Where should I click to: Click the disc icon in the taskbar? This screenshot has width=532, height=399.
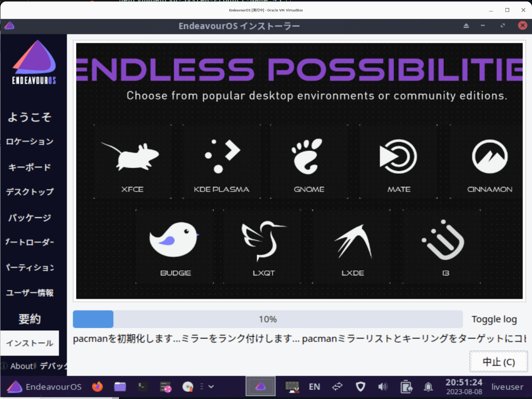coord(188,387)
